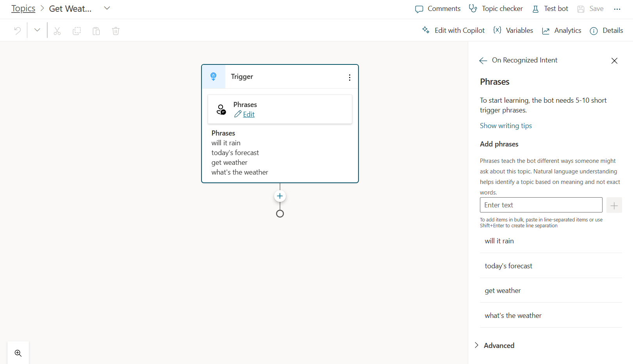
Task: Open the Analytics view
Action: (x=562, y=30)
